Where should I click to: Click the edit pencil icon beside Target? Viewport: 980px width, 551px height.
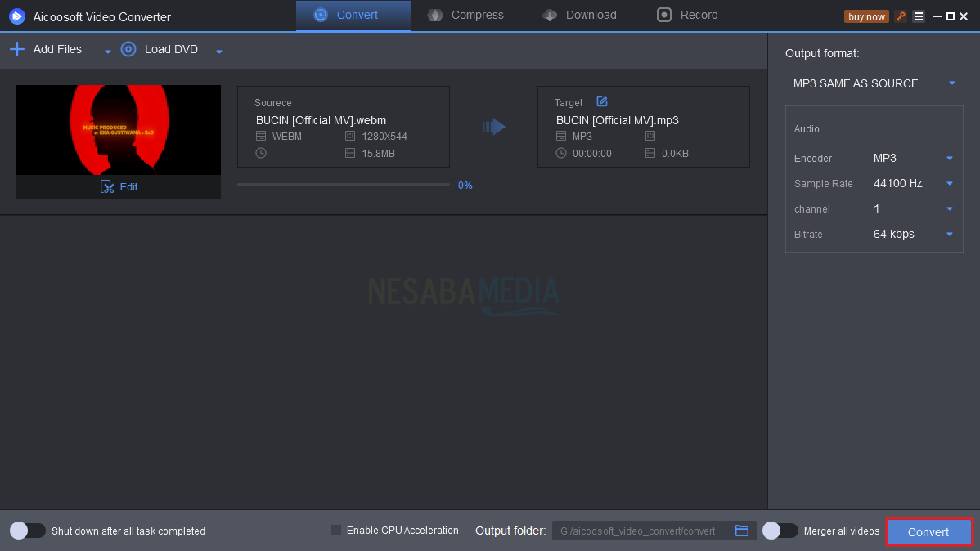point(602,101)
